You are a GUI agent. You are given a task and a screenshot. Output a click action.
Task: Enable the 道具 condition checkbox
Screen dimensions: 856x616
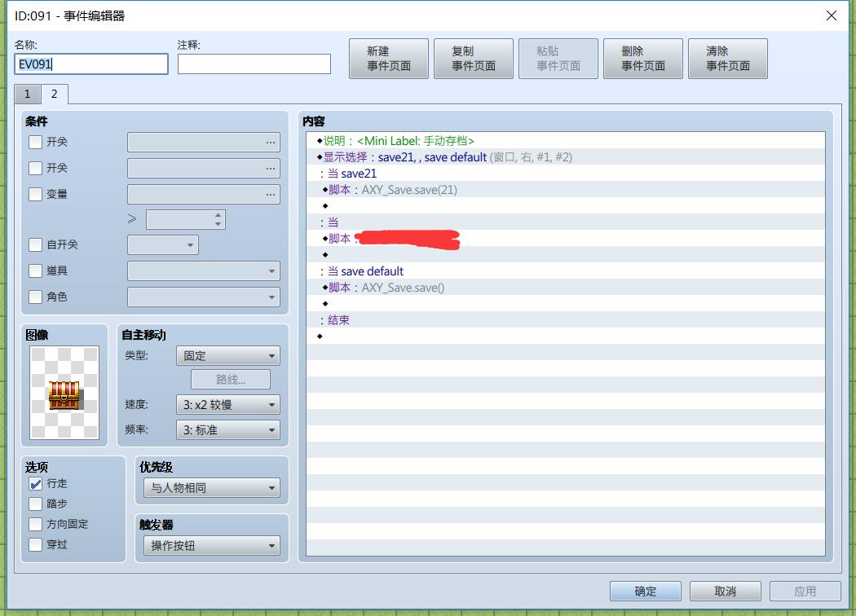click(36, 271)
